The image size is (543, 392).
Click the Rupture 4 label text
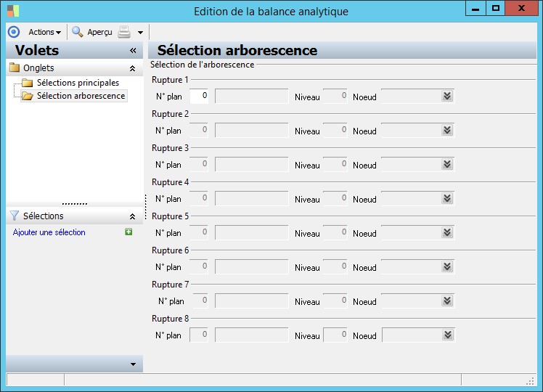click(171, 182)
